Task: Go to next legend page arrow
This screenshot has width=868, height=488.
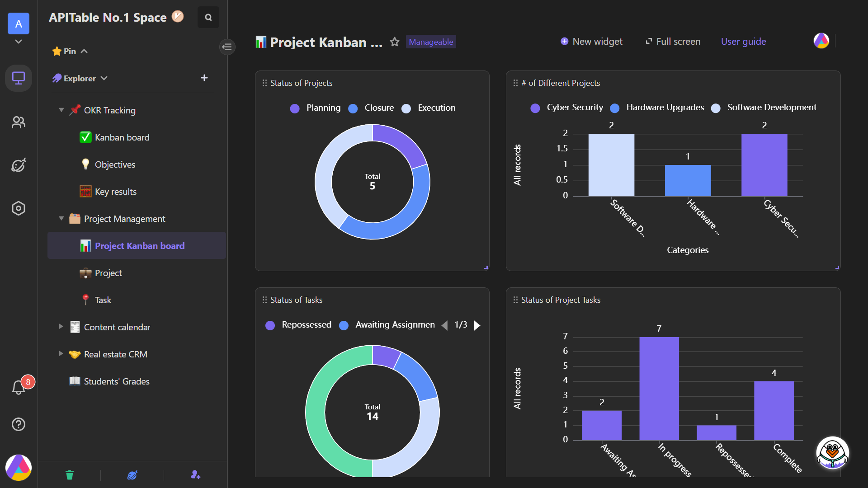Action: [x=477, y=325]
